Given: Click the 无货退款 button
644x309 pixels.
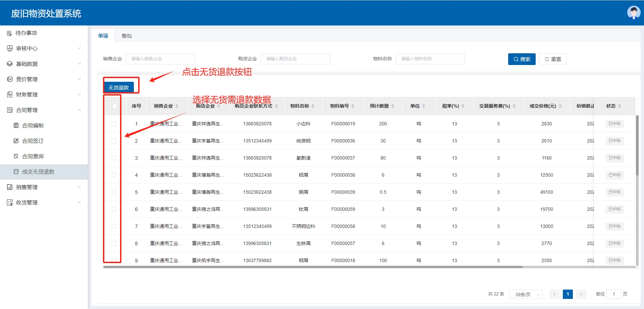Looking at the screenshot, I should (x=119, y=87).
